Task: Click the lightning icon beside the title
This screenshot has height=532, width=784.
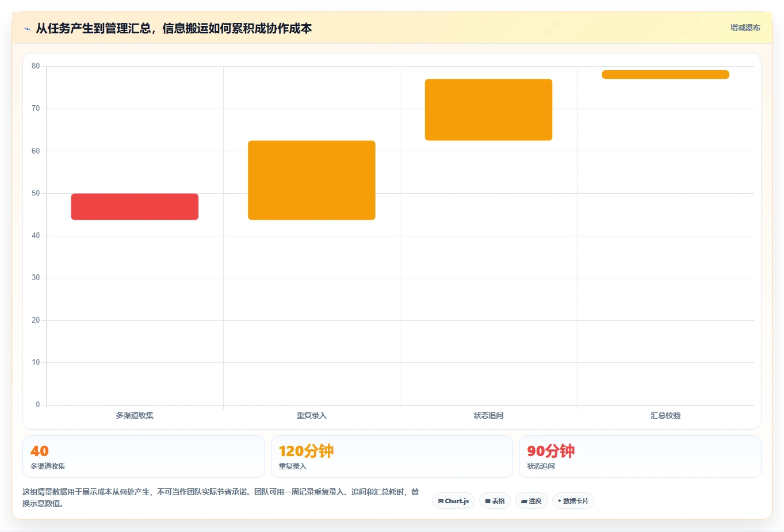Action: click(27, 29)
